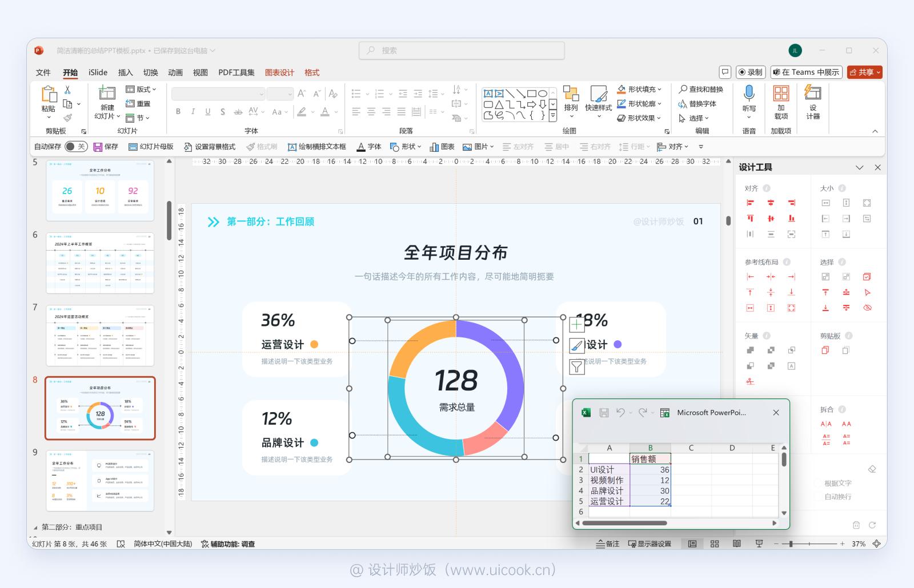Click the Underline U button
This screenshot has width=914, height=588.
(208, 111)
